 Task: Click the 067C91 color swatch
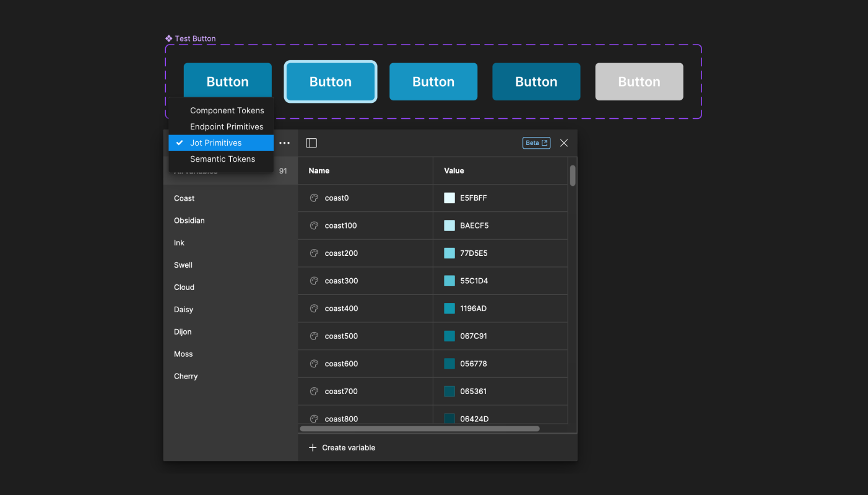pyautogui.click(x=449, y=336)
